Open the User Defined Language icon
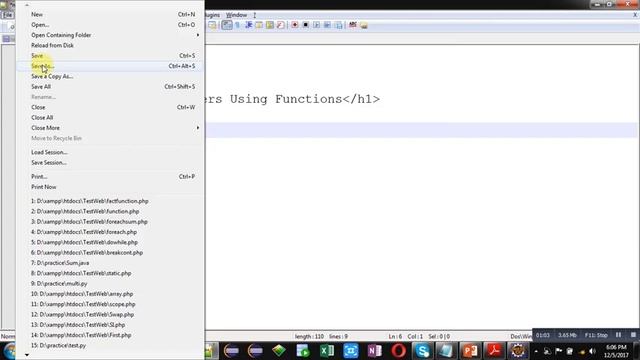640x360 pixels. coord(259,25)
